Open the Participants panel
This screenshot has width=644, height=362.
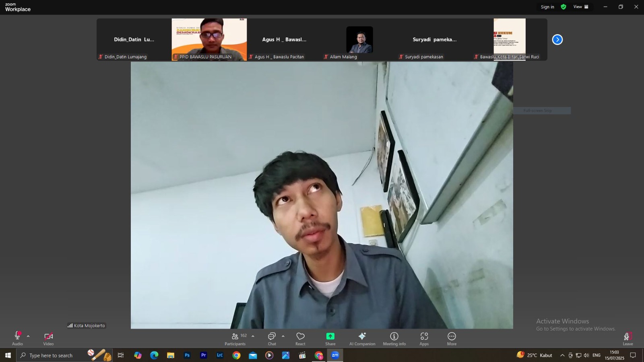(235, 339)
